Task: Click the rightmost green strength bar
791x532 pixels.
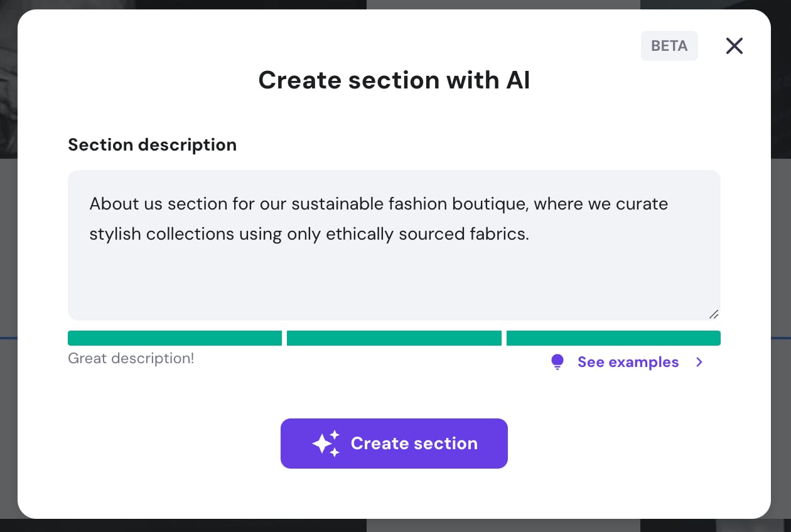Action: pos(613,338)
